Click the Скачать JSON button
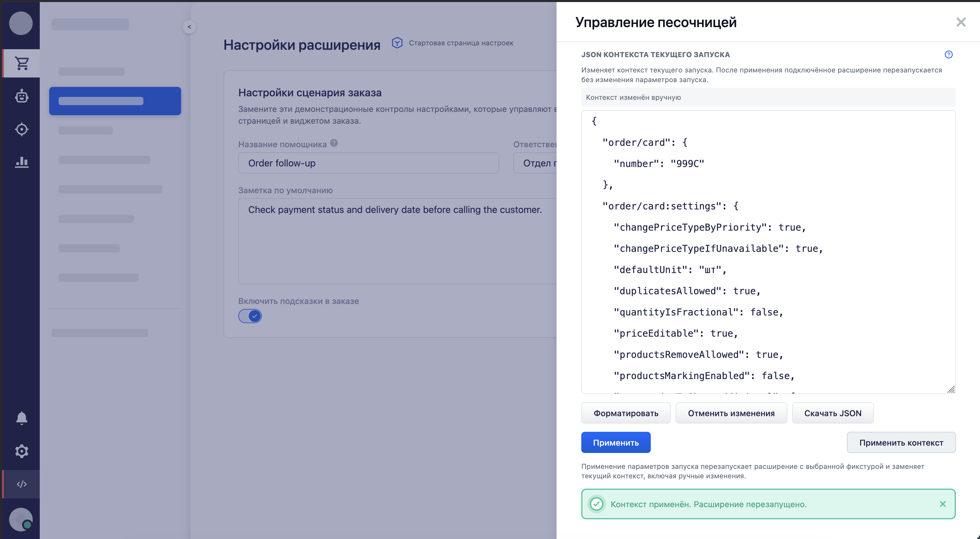 tap(833, 413)
